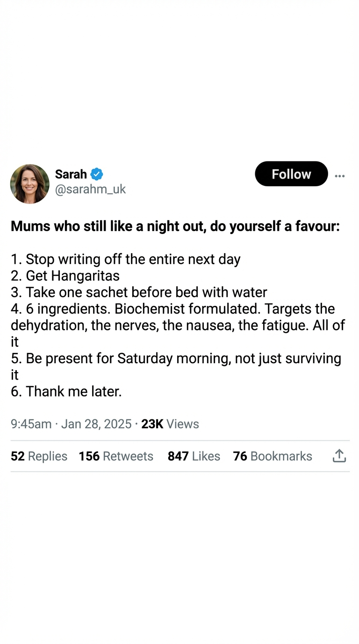View the 52 Replies
359x644 pixels.
pos(39,456)
